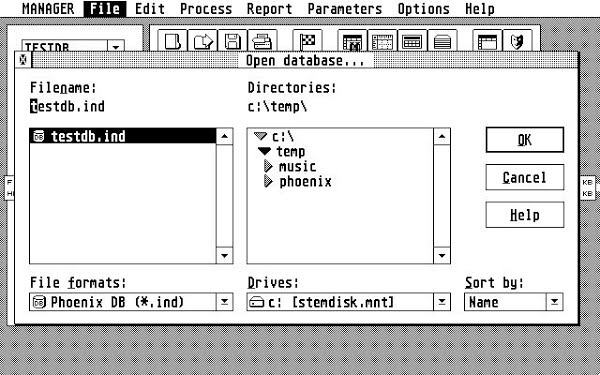Confirm with the OK button

525,140
